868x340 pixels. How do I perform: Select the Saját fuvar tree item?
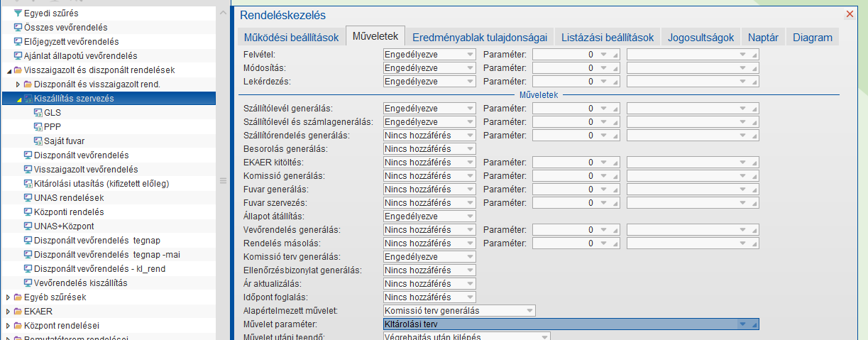64,141
